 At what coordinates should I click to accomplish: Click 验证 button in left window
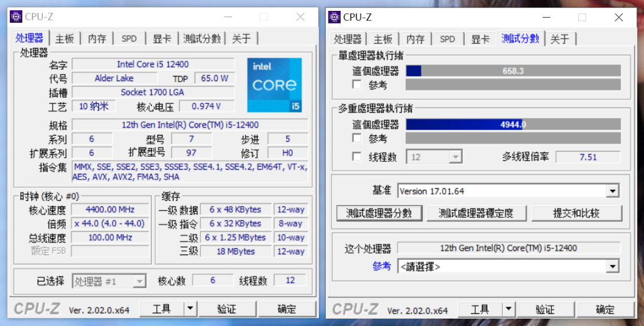pyautogui.click(x=227, y=309)
